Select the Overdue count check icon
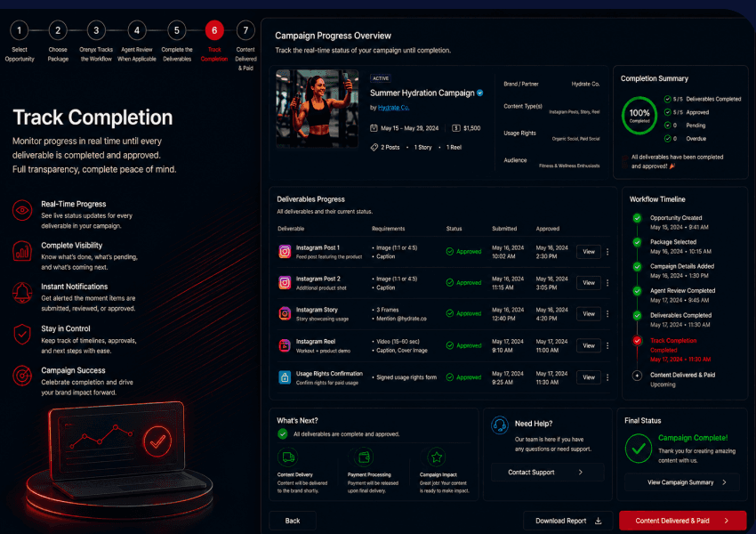 [667, 139]
